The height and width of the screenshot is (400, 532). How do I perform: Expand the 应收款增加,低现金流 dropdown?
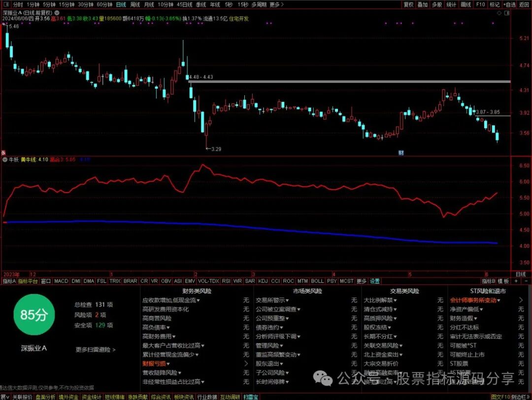171,300
